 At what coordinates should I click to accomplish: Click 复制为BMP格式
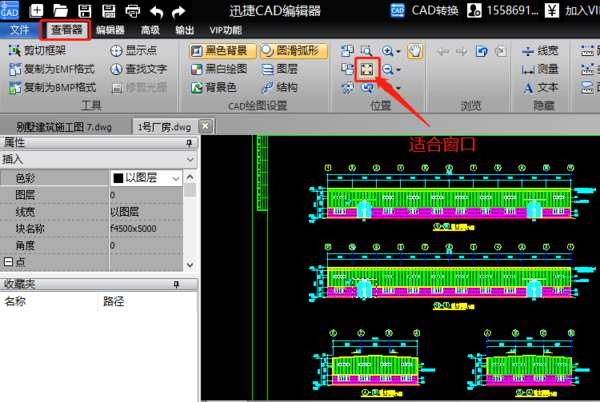point(52,88)
